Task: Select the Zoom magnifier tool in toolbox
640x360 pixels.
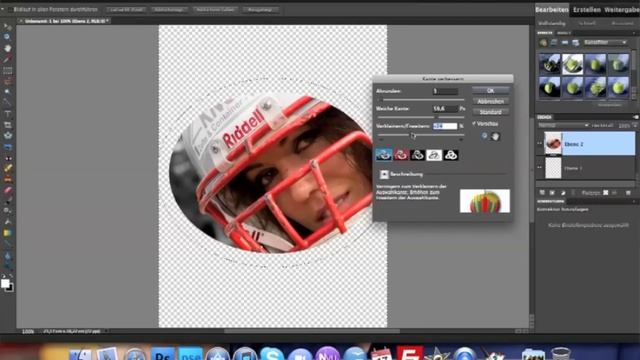Action: (x=7, y=37)
